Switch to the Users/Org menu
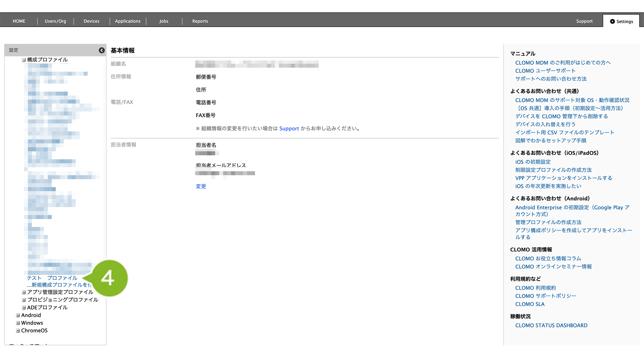This screenshot has height=362, width=644. [55, 21]
